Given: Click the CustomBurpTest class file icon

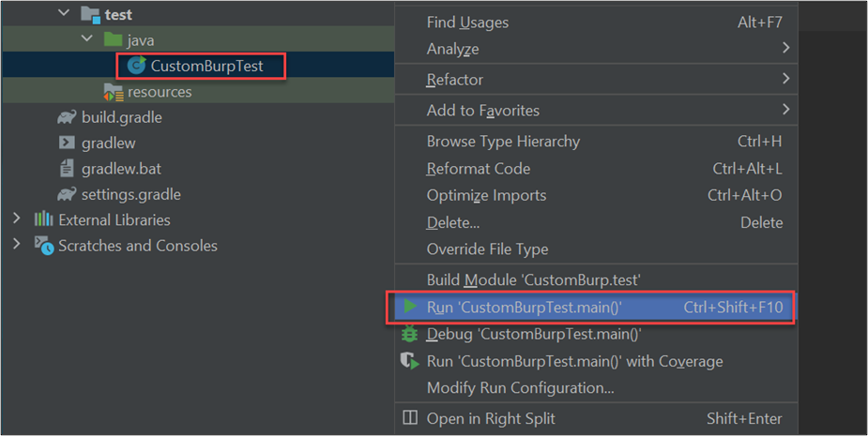Looking at the screenshot, I should 137,66.
